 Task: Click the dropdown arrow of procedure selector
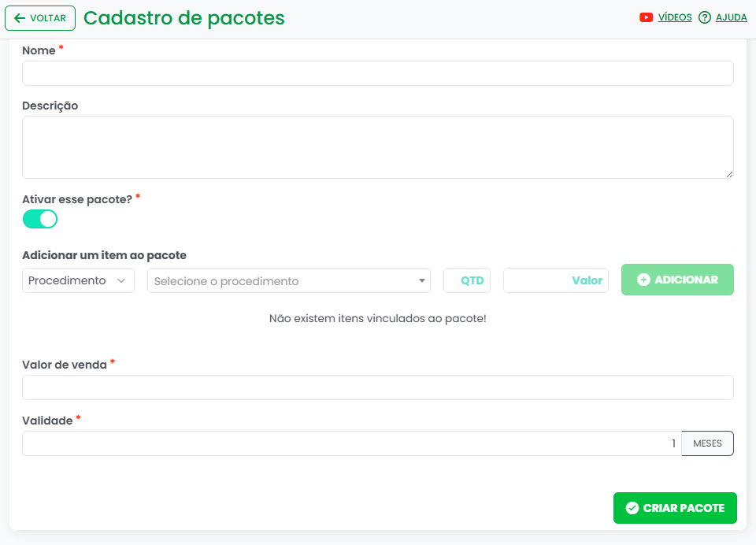422,281
